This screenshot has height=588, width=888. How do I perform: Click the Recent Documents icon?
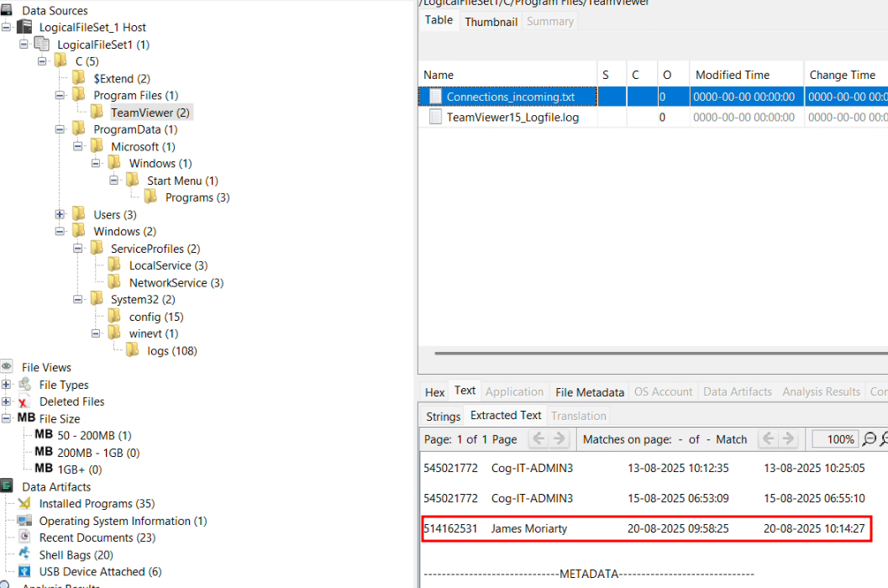tap(24, 538)
